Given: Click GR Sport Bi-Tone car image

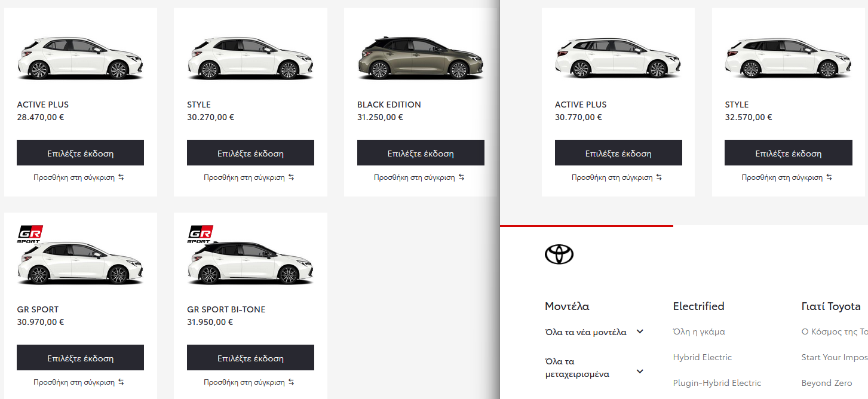Looking at the screenshot, I should 250,263.
